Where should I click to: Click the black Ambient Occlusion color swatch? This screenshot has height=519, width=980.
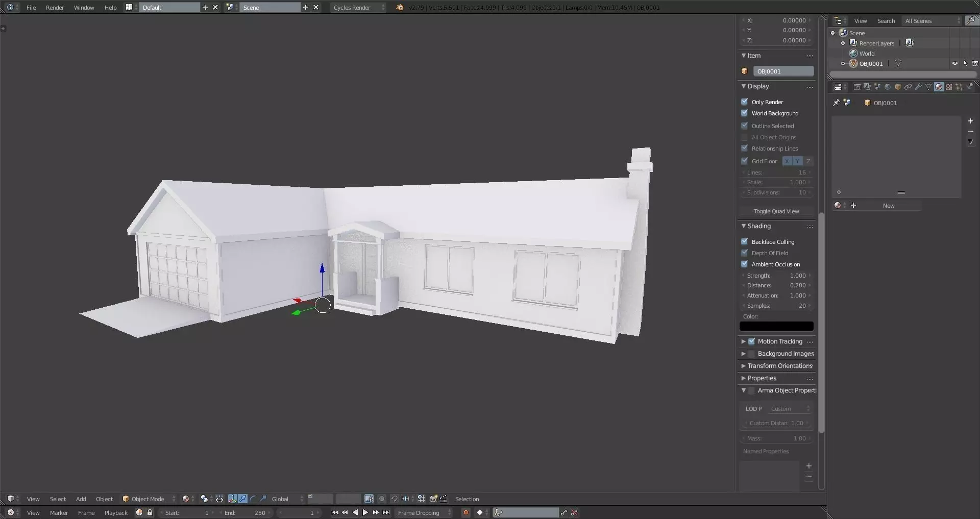(776, 326)
